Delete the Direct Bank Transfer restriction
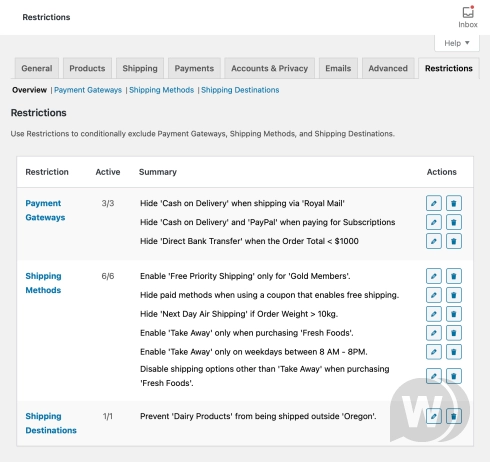 coord(454,241)
